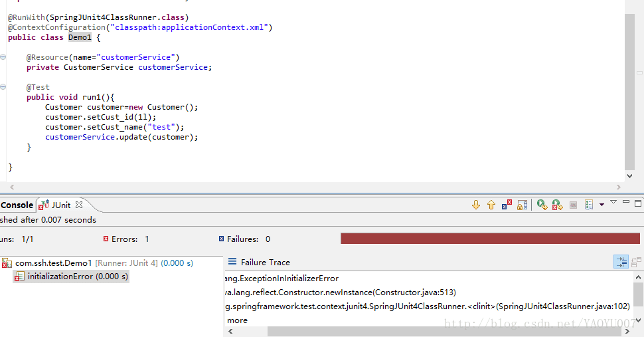Collapse the @Test method fold marker
The height and width of the screenshot is (337, 644).
tap(3, 86)
